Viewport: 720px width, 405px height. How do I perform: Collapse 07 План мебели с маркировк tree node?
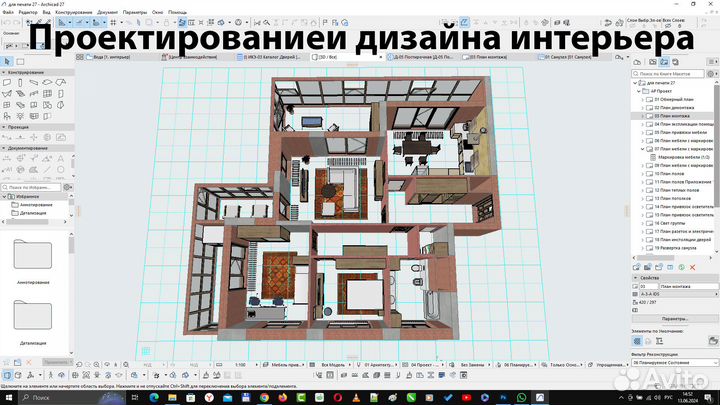(642, 149)
